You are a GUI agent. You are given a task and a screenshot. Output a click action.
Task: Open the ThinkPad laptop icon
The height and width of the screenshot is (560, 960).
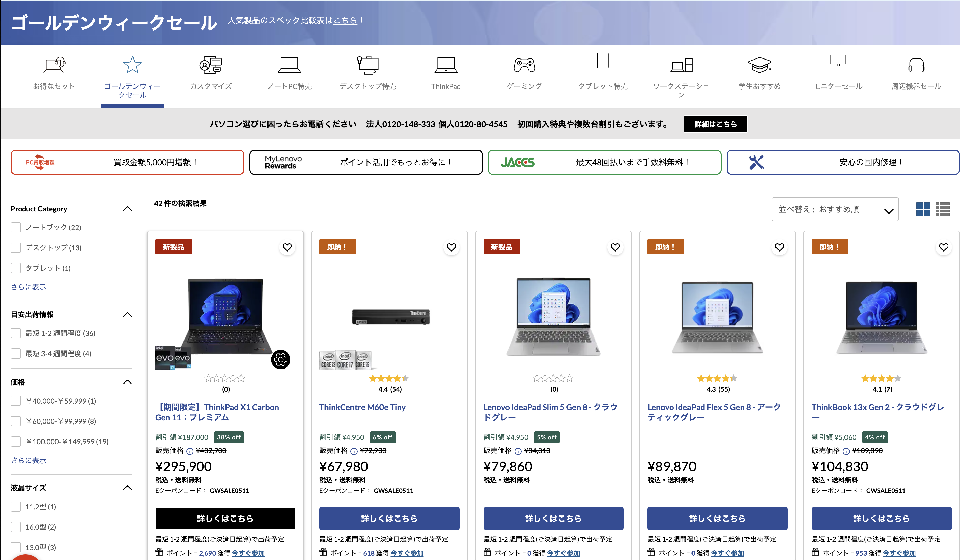(446, 65)
